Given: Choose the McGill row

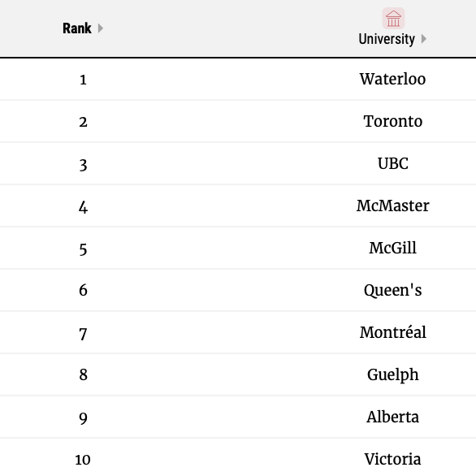Looking at the screenshot, I should tap(238, 248).
